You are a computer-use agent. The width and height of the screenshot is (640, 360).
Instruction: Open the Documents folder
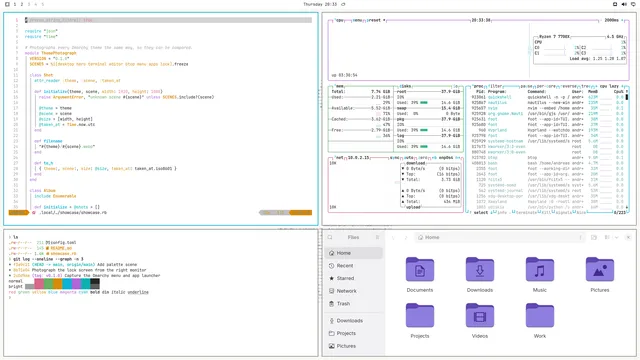[x=420, y=270]
